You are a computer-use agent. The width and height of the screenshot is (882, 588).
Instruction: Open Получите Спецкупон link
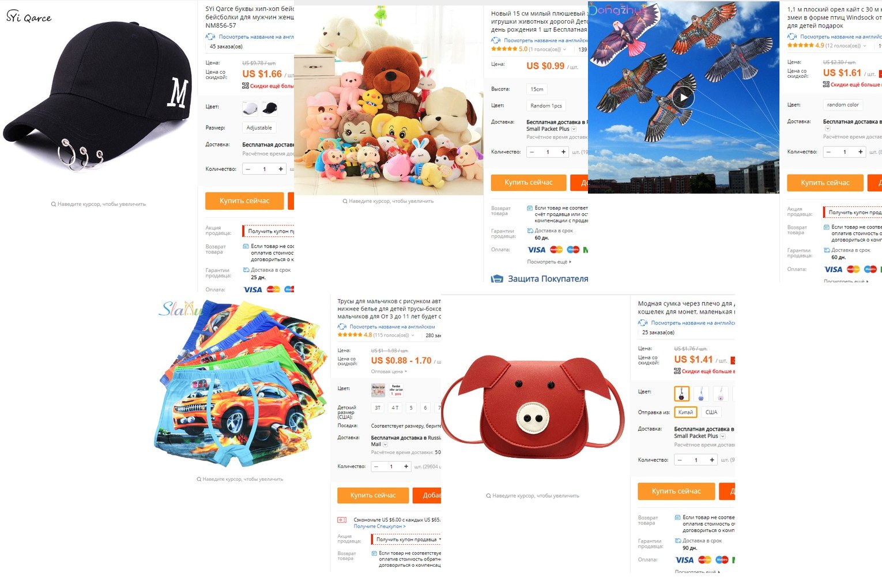pos(379,526)
